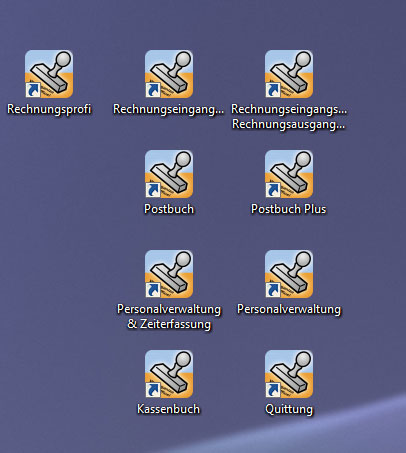The image size is (406, 453).
Task: Click the Rechnungseingangs... Rechnungsausgang... shortcut icon
Action: [289, 74]
